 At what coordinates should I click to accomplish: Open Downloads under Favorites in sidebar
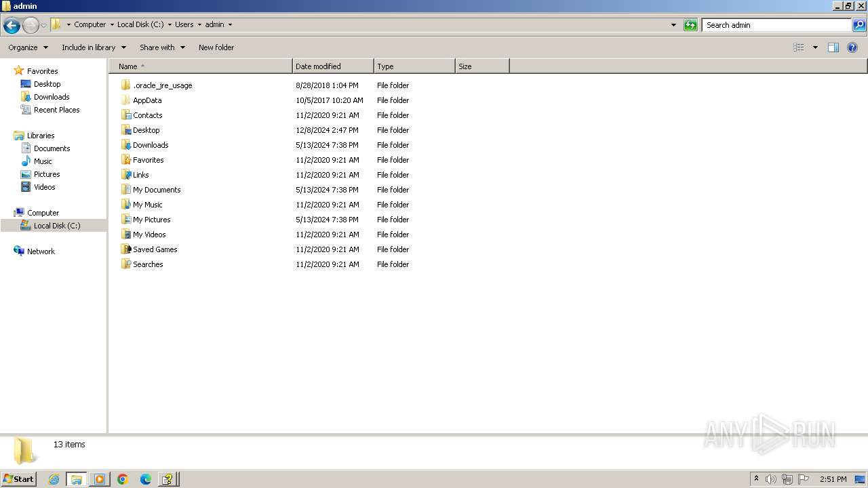tap(52, 97)
